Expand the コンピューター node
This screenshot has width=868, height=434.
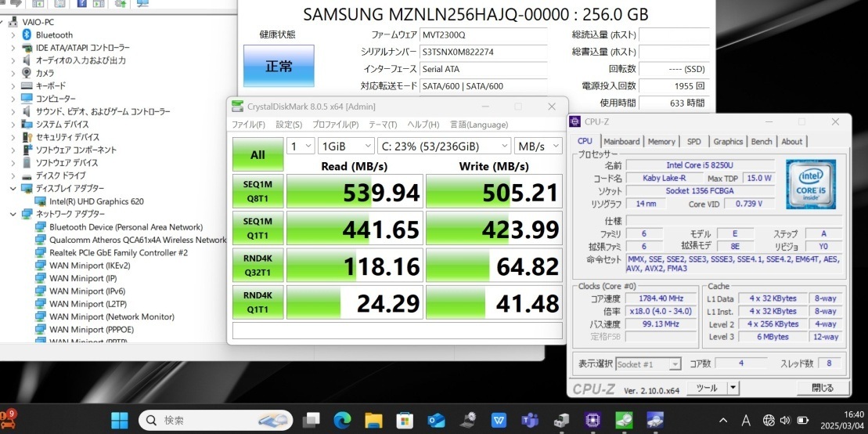[x=13, y=99]
